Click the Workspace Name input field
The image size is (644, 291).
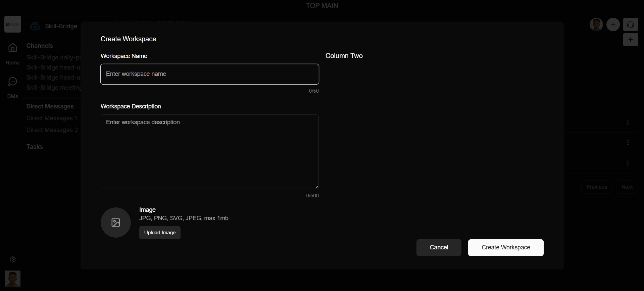tap(209, 74)
